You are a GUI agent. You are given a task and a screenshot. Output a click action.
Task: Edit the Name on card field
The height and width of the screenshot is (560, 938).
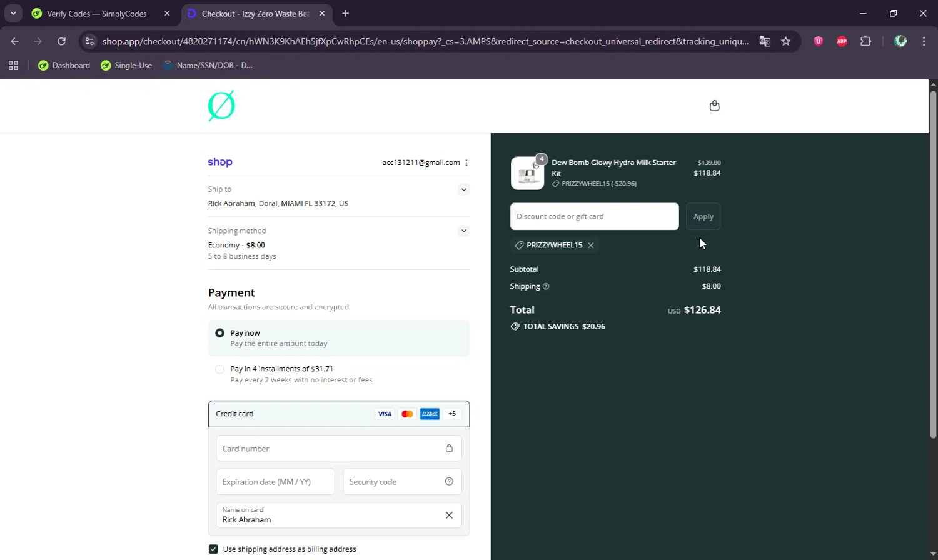click(339, 515)
